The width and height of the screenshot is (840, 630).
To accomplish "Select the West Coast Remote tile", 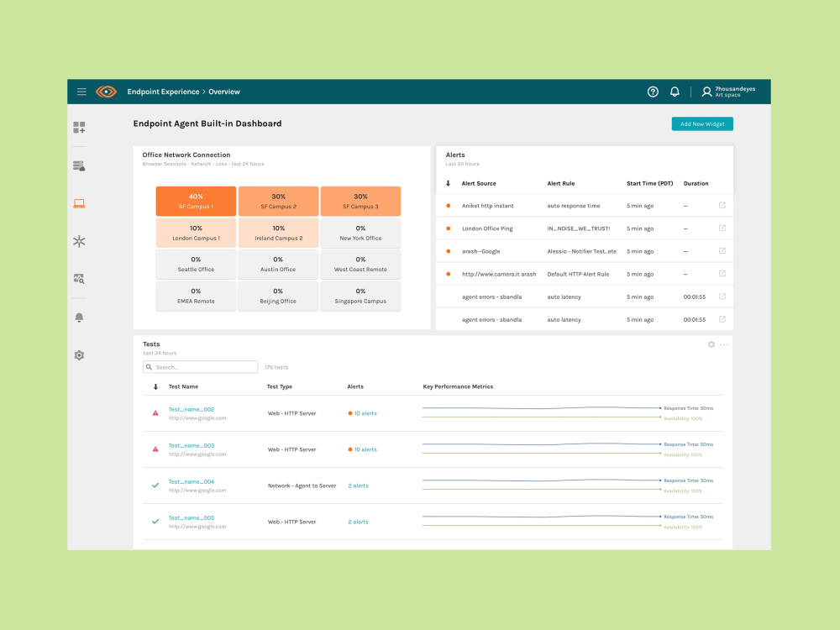I will click(x=360, y=264).
